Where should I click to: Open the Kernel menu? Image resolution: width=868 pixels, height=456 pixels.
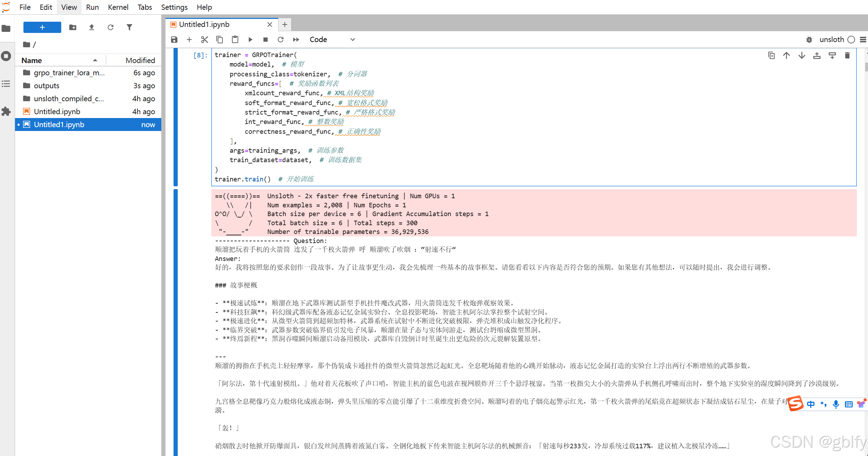click(x=118, y=7)
